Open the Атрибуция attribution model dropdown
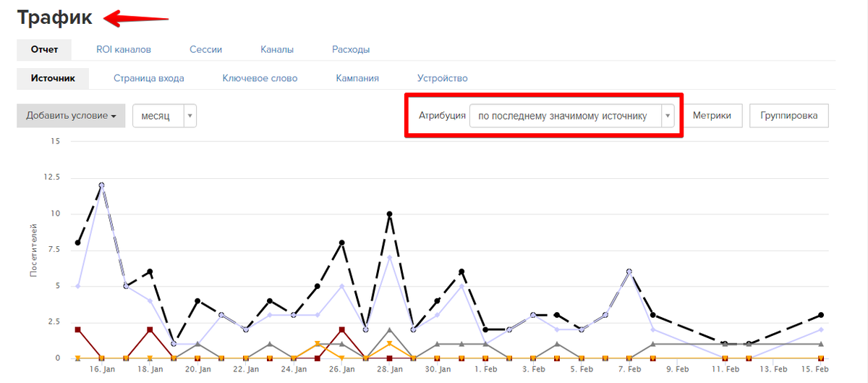868x383 pixels. click(565, 116)
